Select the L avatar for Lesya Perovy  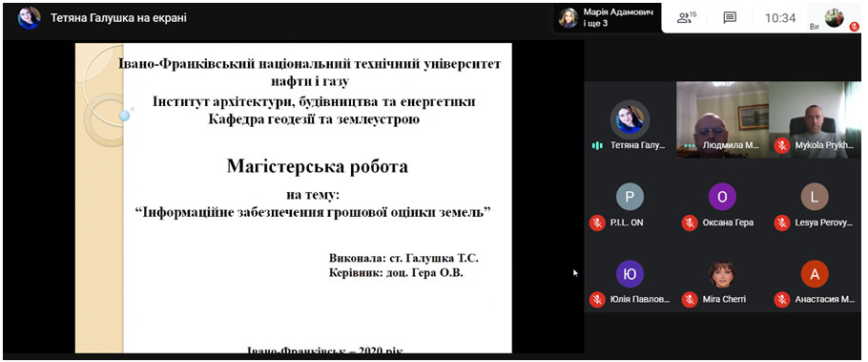pos(815,197)
